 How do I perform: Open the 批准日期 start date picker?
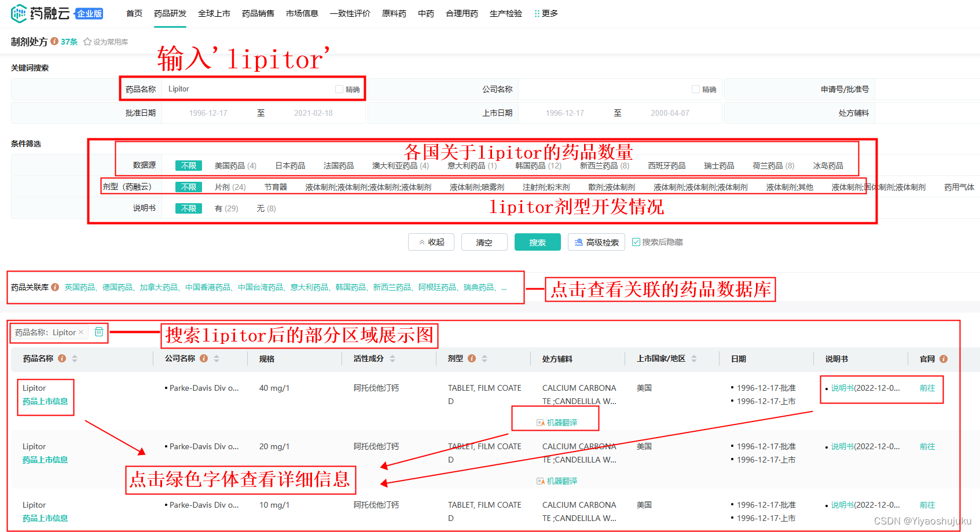(x=208, y=113)
